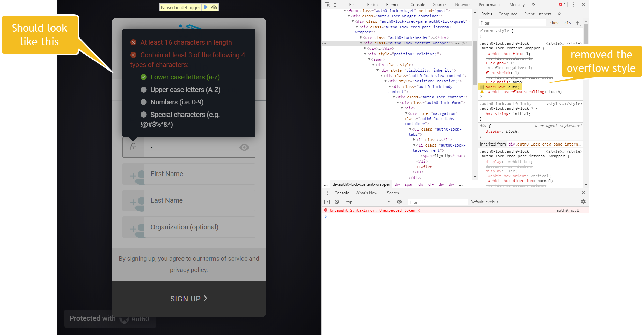Select div.auth0-lock-content-wrapper breadcrumb
The image size is (644, 335).
click(361, 184)
